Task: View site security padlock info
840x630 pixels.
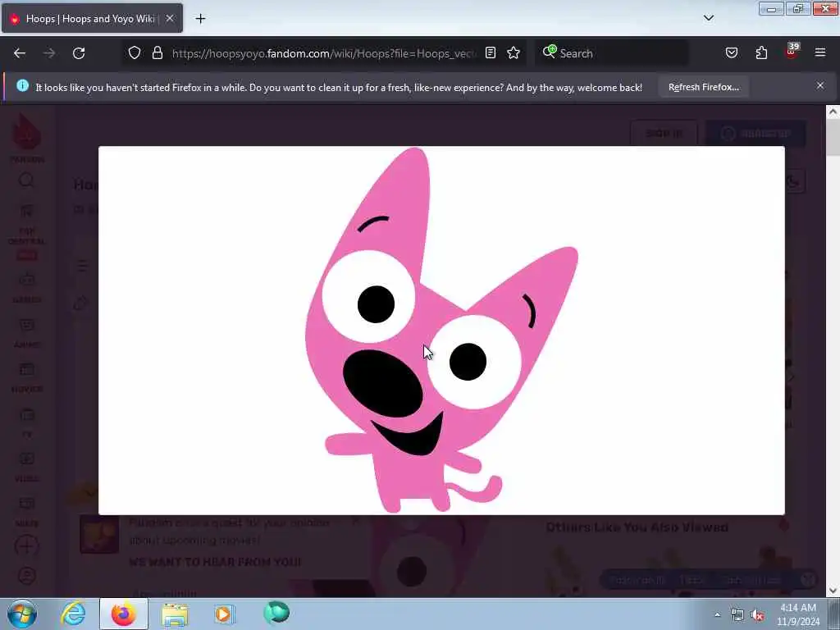Action: coord(157,52)
